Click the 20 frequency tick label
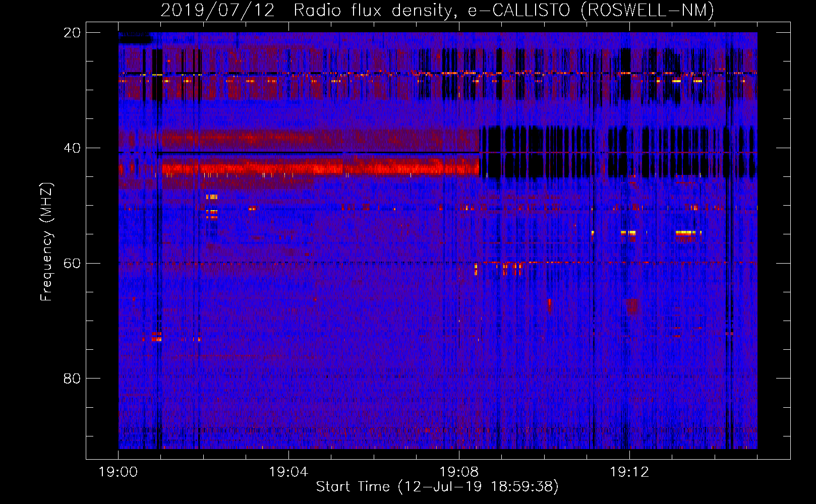The image size is (816, 504). click(72, 33)
